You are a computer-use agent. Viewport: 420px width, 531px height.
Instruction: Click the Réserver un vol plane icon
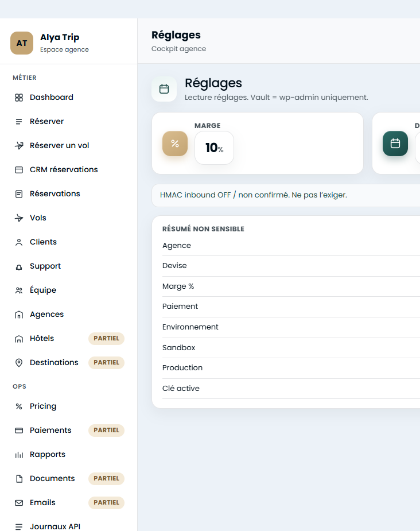click(x=19, y=146)
